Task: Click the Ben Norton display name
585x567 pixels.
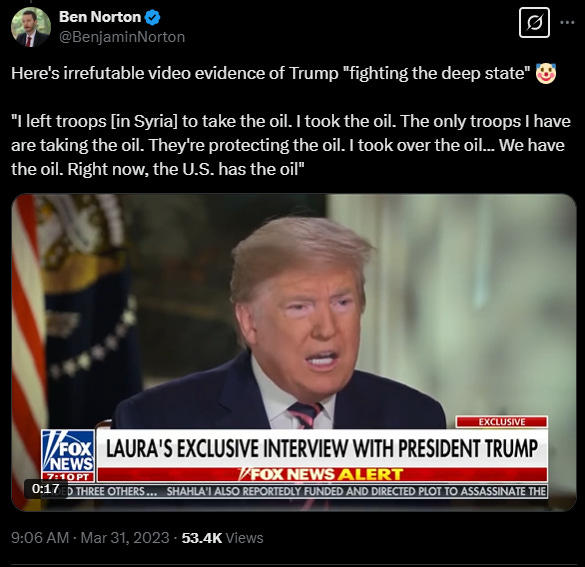Action: [x=100, y=17]
